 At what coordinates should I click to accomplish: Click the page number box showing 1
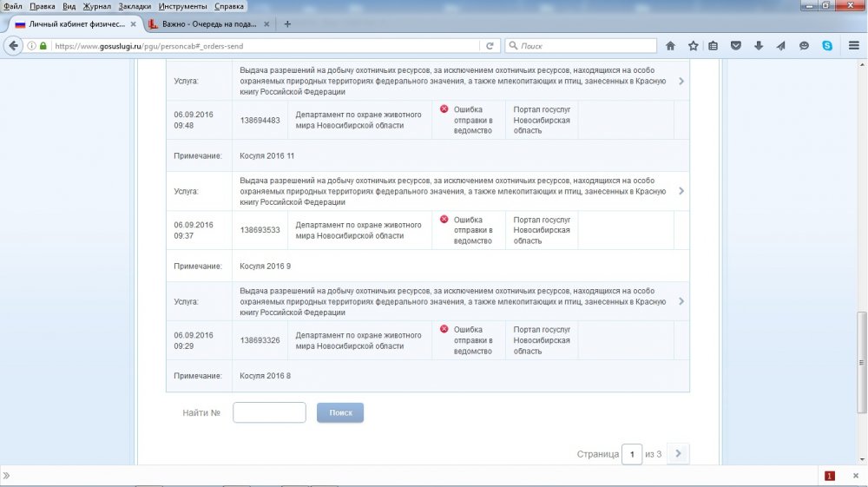(x=632, y=454)
